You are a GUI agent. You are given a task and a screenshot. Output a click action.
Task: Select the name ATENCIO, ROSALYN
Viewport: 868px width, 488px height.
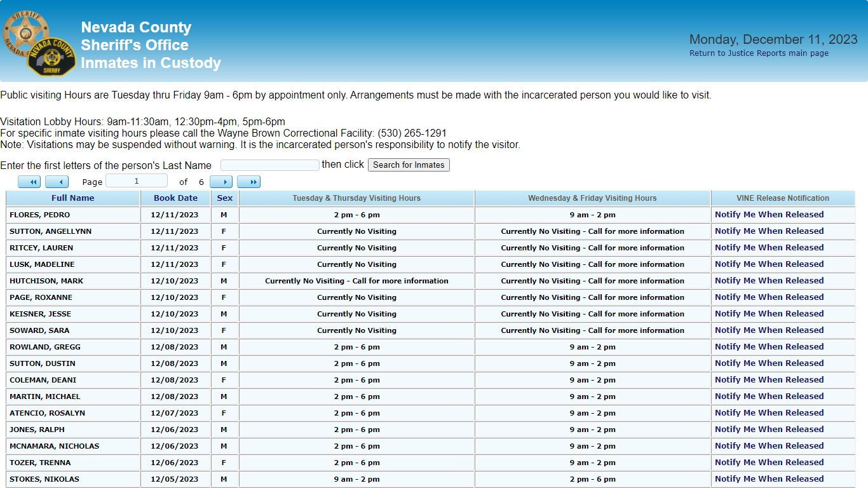[47, 413]
